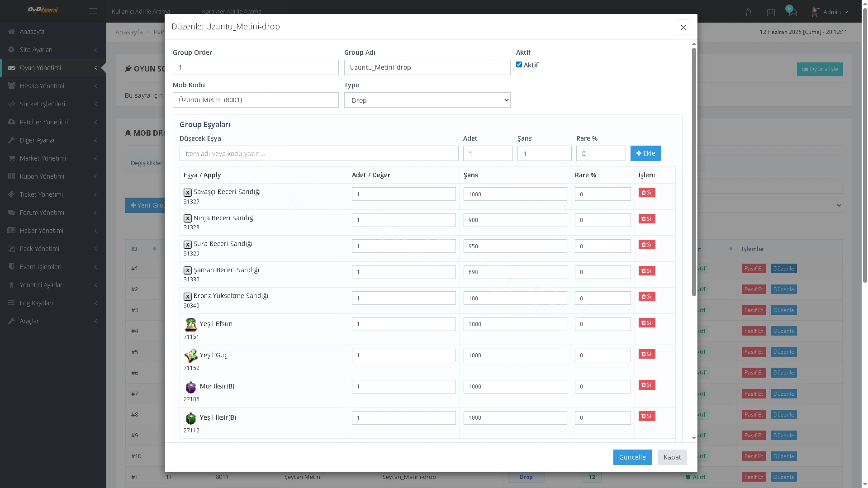Screen dimensions: 868x488
Task: Open the trash icon in the header
Action: pos(748,12)
